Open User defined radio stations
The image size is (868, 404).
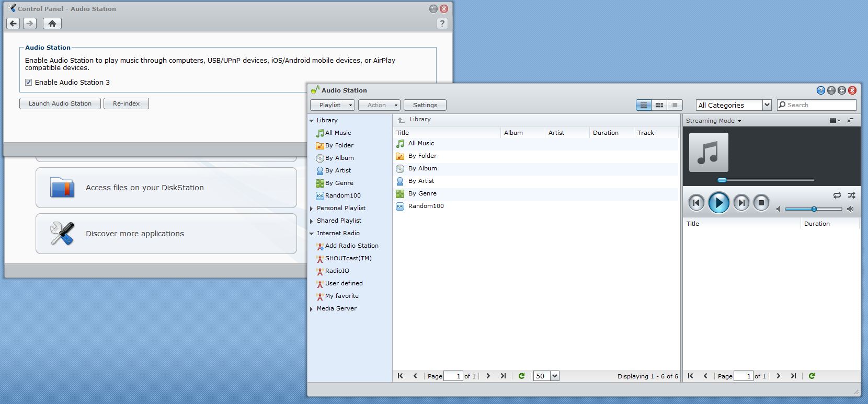click(344, 283)
